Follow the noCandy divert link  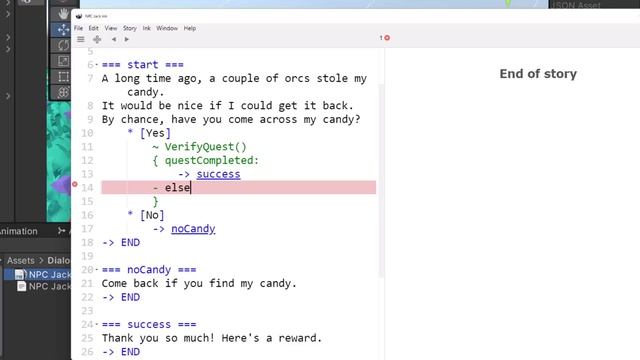pos(193,229)
